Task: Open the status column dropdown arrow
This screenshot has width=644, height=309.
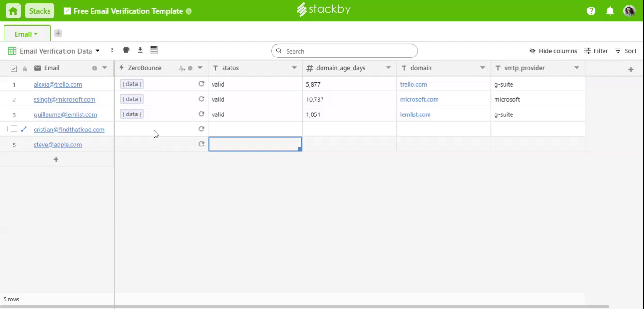Action: tap(294, 68)
